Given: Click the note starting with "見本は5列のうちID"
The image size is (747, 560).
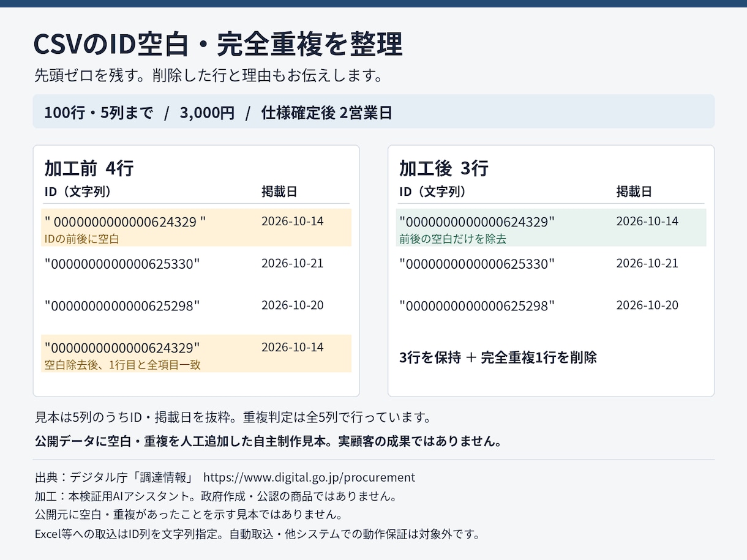Looking at the screenshot, I should click(234, 418).
